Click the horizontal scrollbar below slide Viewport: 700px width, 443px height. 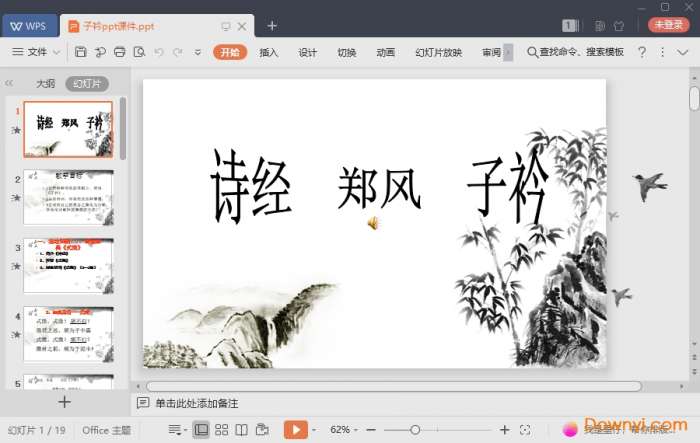click(x=394, y=386)
